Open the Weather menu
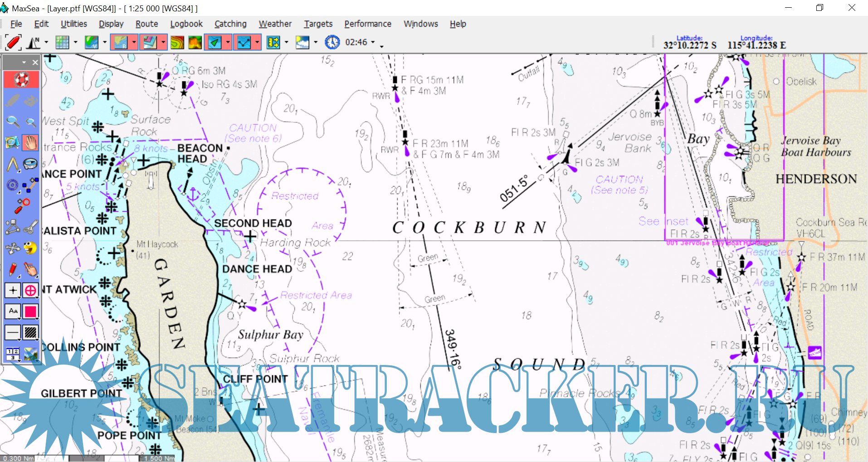Image resolution: width=868 pixels, height=462 pixels. [275, 24]
